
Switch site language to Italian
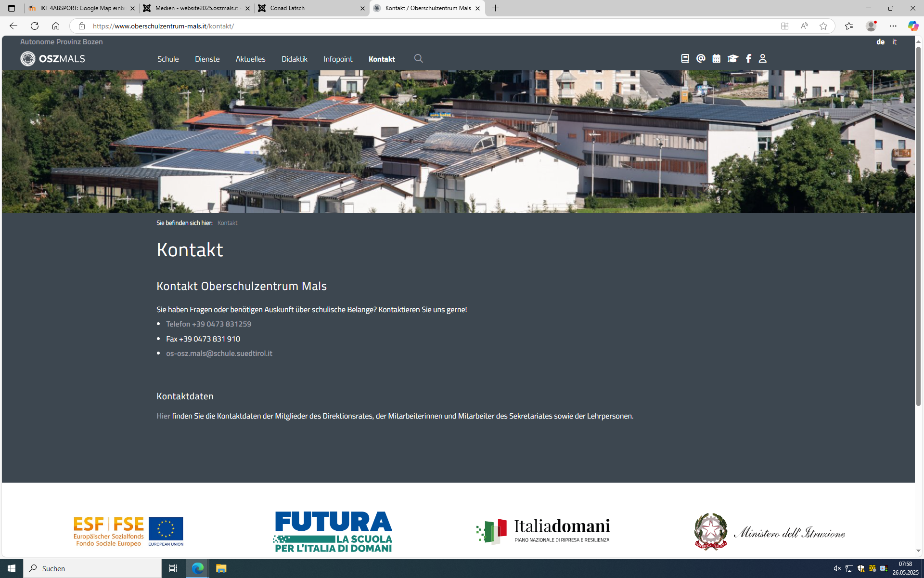[894, 42]
